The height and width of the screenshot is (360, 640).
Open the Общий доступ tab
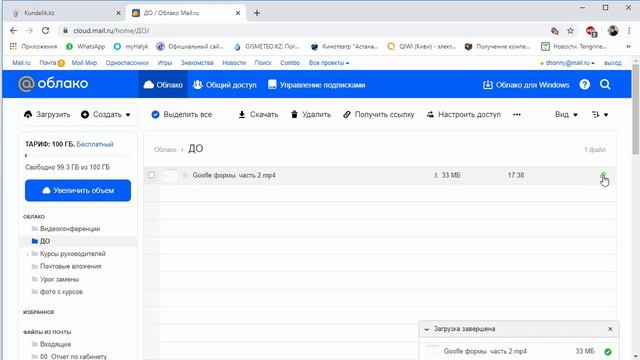pos(224,84)
